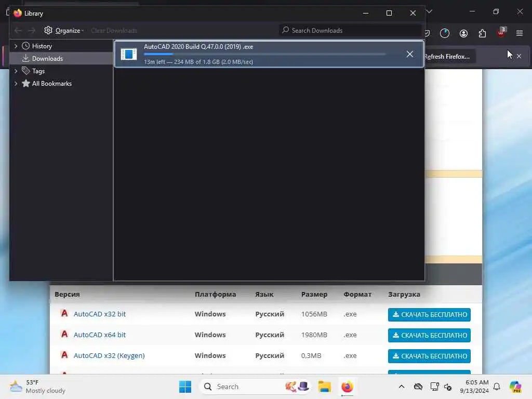This screenshot has height=399, width=532.
Task: Click Firefox icon in the taskbar
Action: 347,387
